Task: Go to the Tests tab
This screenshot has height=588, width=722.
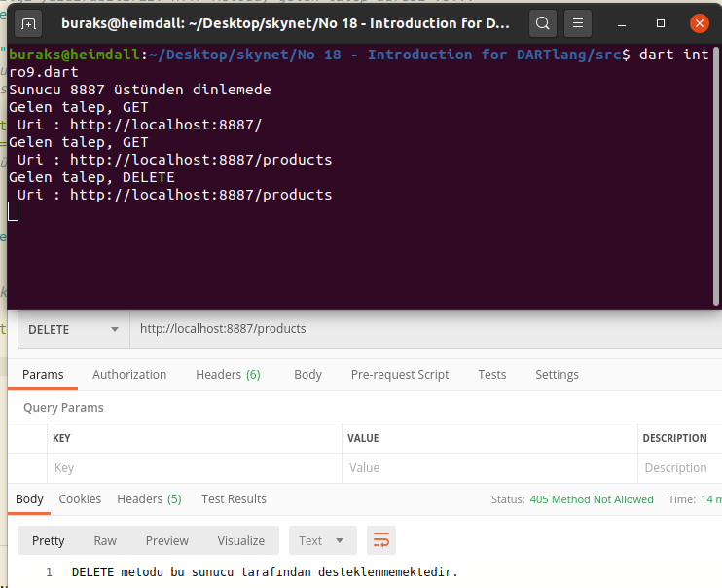Action: (491, 374)
